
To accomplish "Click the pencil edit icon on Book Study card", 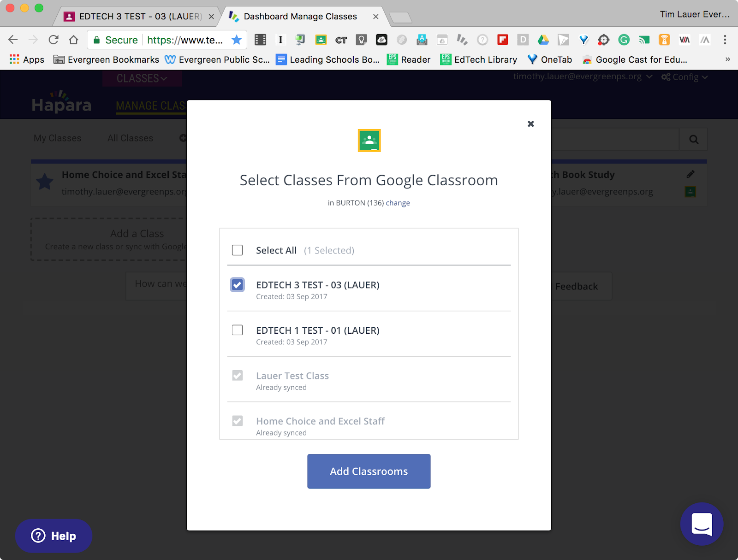I will (x=690, y=174).
